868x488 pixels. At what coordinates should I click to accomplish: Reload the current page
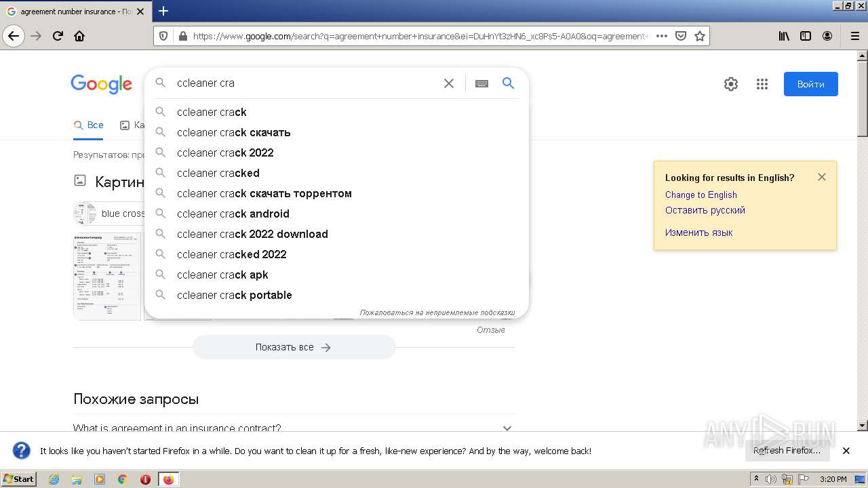point(58,36)
